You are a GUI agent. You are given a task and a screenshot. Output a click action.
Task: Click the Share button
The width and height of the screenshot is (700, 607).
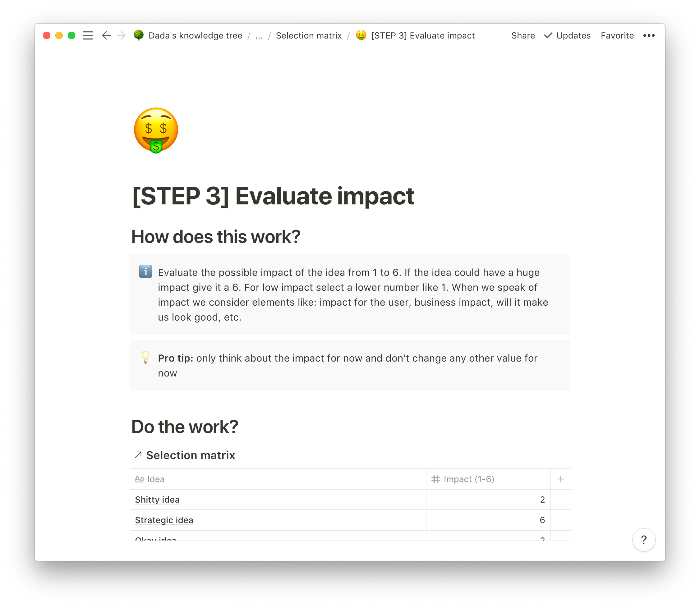coord(523,35)
